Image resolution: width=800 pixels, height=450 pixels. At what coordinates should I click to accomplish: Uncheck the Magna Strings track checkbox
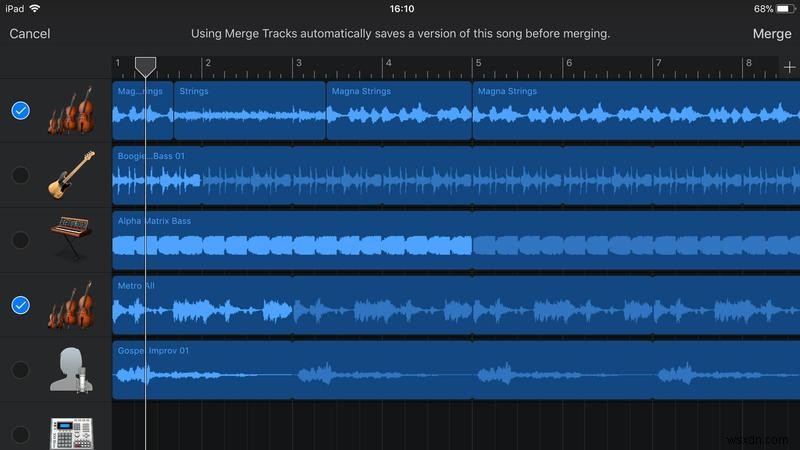[x=20, y=110]
